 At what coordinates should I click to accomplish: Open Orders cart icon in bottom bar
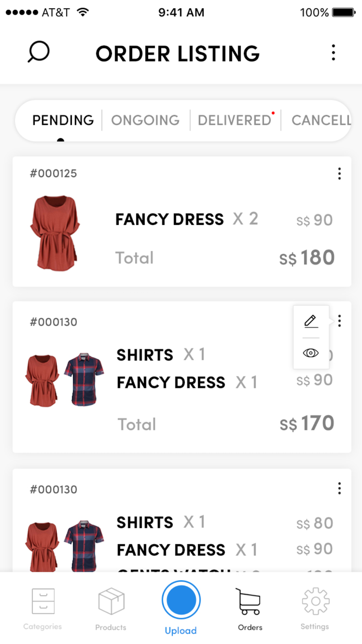coord(249,601)
